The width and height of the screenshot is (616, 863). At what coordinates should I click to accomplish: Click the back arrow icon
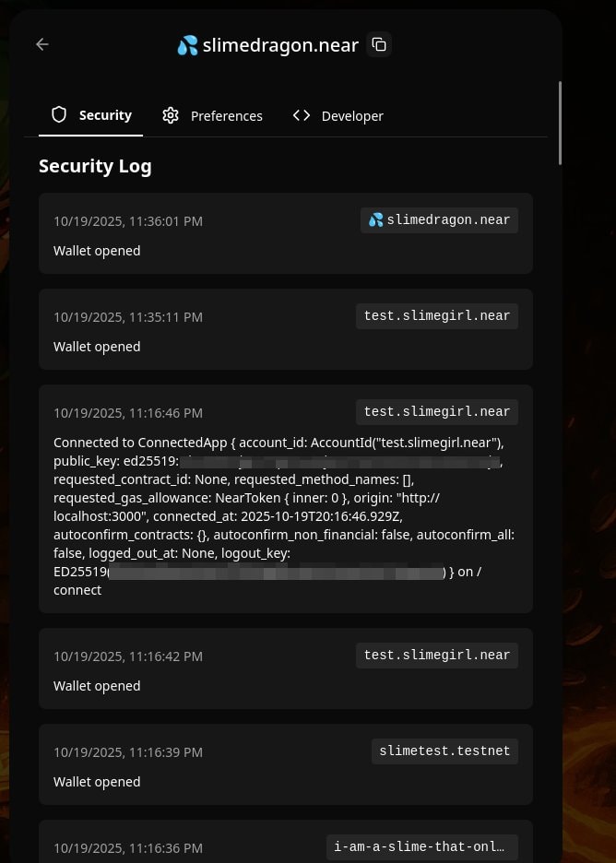41,44
